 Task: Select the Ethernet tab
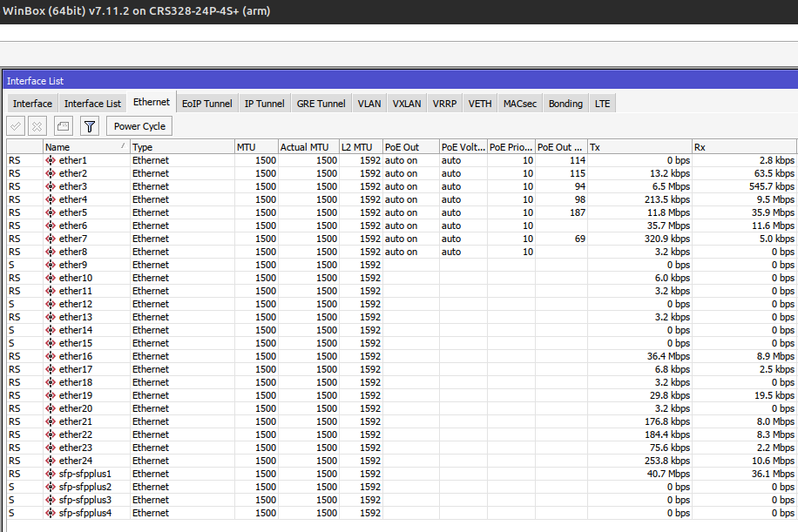pyautogui.click(x=152, y=102)
